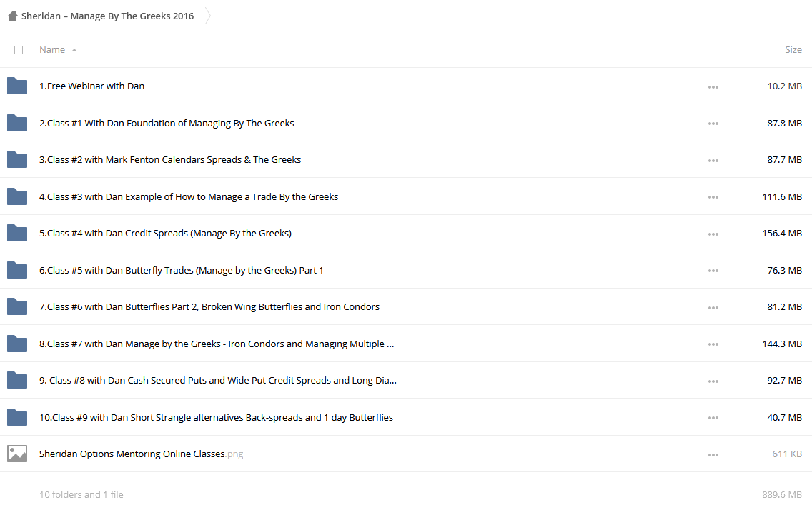Open the Sheridan – Manage By The Greeks 2016 breadcrumb
The width and height of the screenshot is (812, 510).
click(x=108, y=16)
